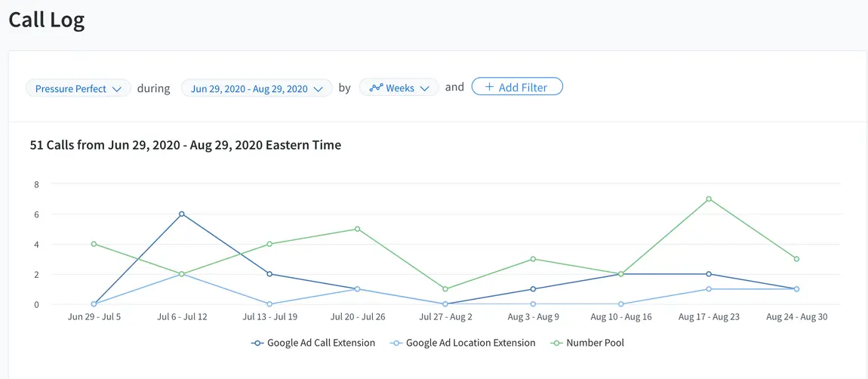The width and height of the screenshot is (868, 379).
Task: Select Google Ad Location Extension point at Aug 17 - Aug 23
Action: click(709, 288)
